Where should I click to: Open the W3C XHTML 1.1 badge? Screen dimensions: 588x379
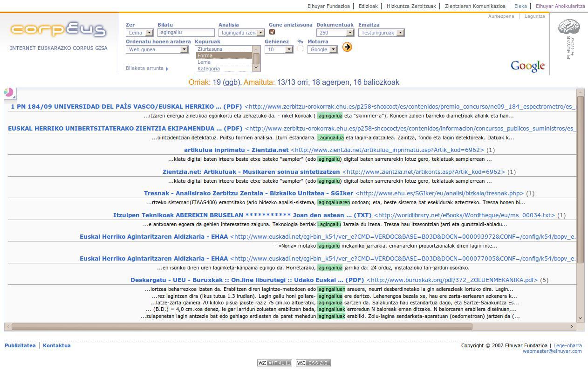(x=274, y=363)
